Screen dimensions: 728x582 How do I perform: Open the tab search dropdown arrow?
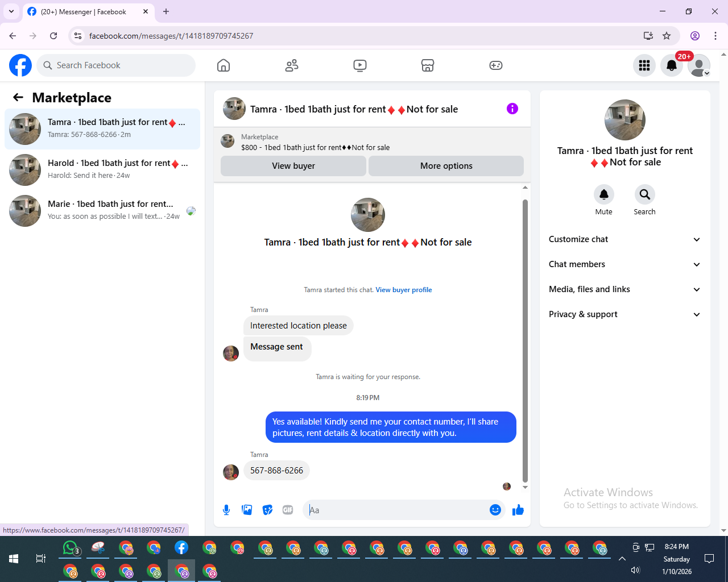(x=11, y=11)
